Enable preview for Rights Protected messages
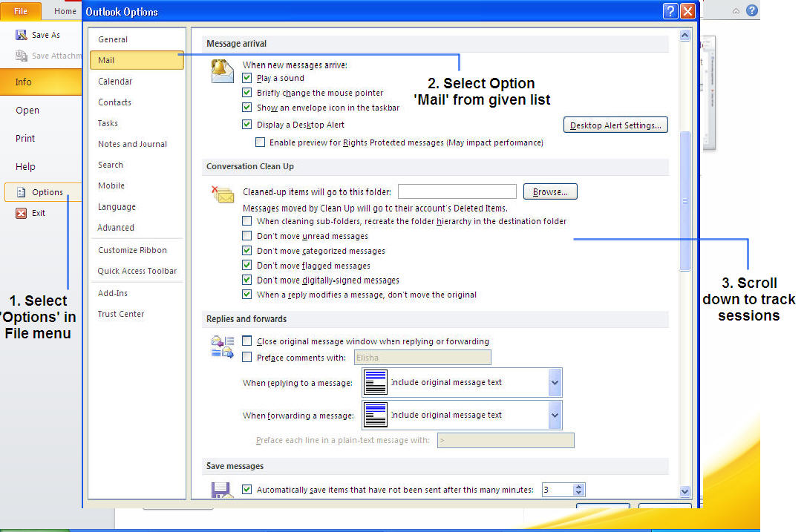 point(261,142)
